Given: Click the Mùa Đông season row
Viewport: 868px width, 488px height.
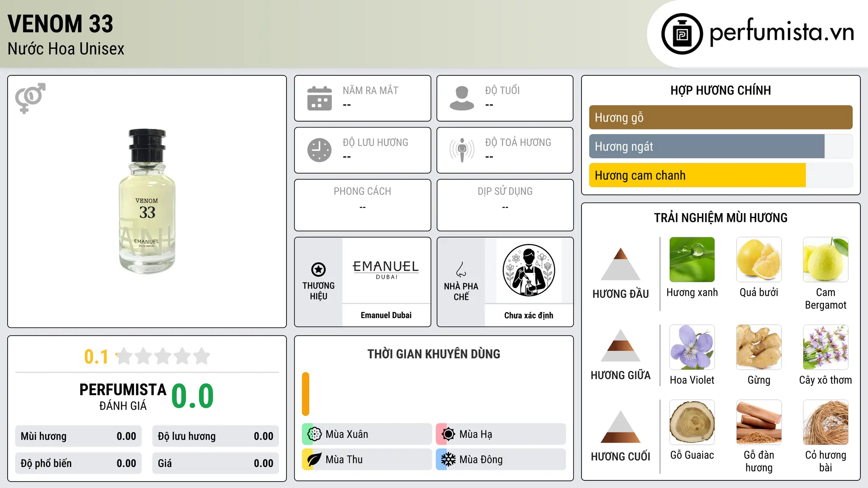Looking at the screenshot, I should (x=501, y=460).
